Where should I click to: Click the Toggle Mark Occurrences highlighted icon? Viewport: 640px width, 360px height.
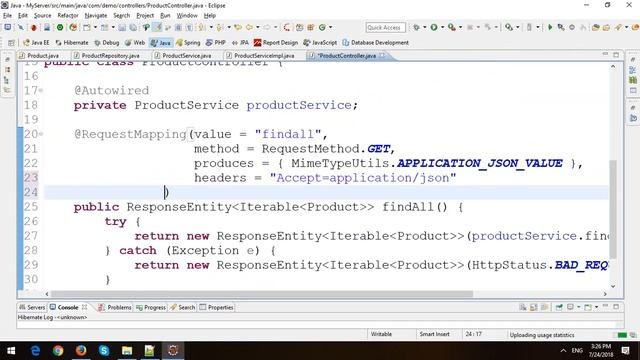click(x=157, y=27)
